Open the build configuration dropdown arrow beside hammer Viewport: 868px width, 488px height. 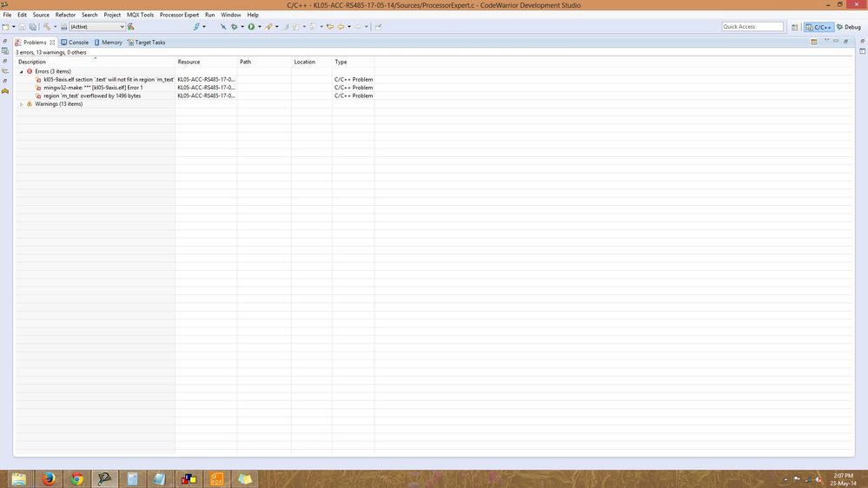pos(55,27)
